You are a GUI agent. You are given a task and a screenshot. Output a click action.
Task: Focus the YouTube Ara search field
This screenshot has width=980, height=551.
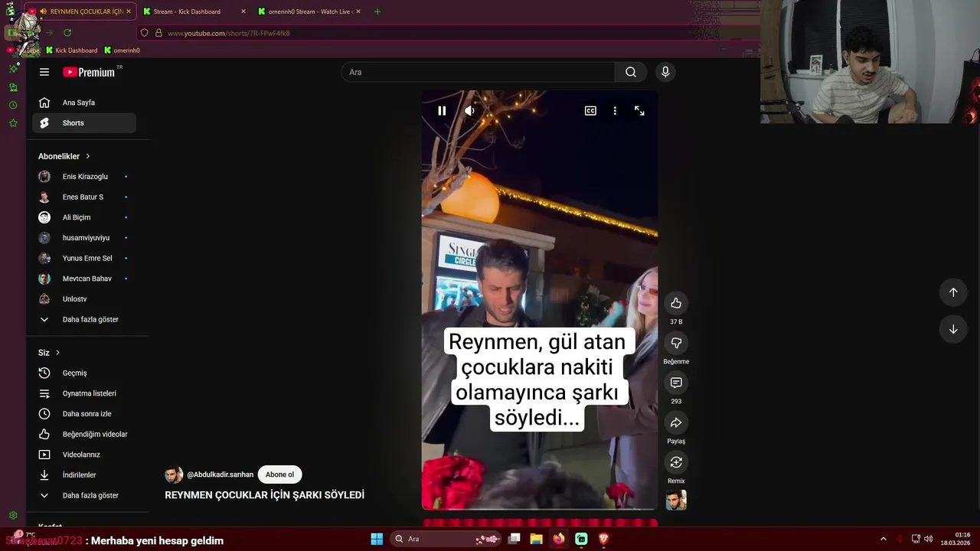pyautogui.click(x=478, y=72)
